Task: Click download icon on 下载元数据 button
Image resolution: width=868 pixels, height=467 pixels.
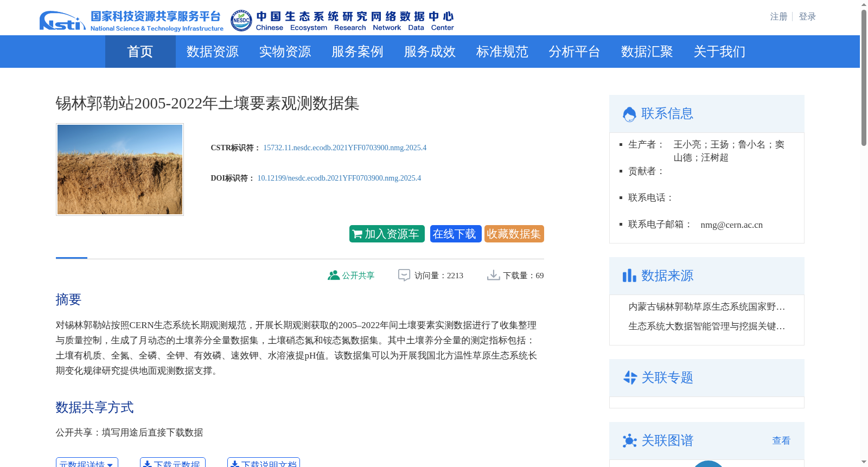Action: [x=148, y=464]
